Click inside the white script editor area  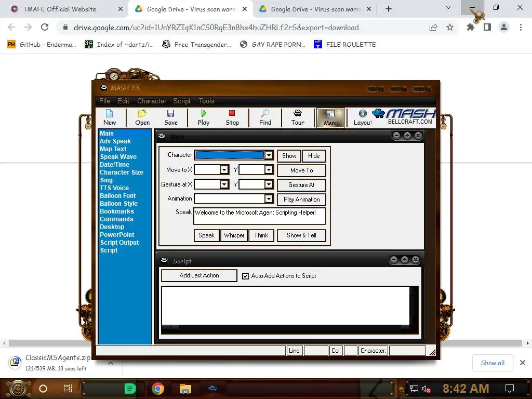point(285,305)
